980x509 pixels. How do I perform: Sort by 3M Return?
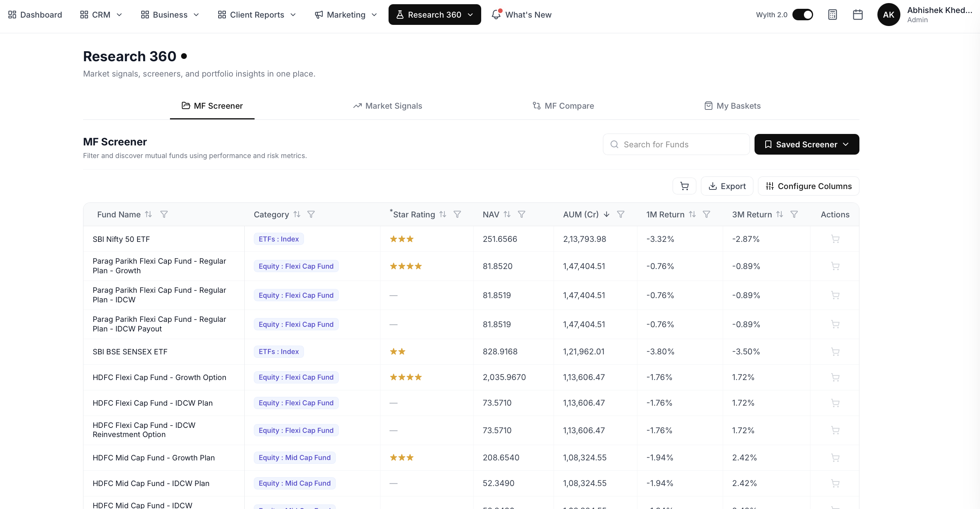(x=780, y=214)
